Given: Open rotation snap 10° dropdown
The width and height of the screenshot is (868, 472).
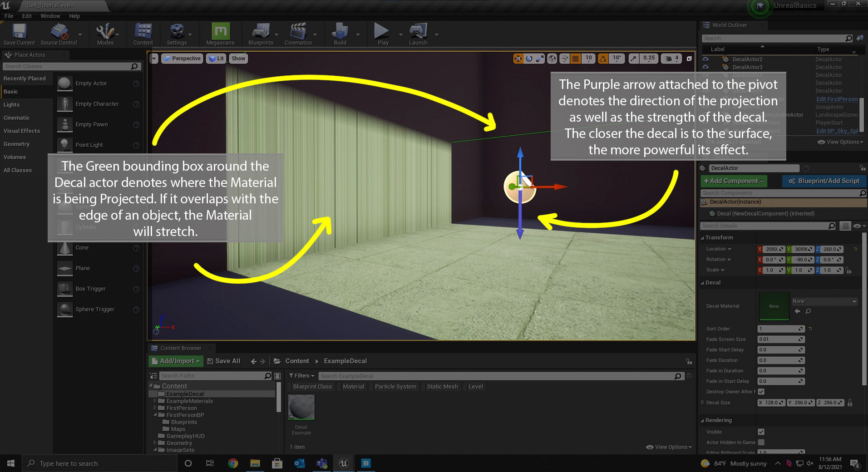Looking at the screenshot, I should (616, 59).
